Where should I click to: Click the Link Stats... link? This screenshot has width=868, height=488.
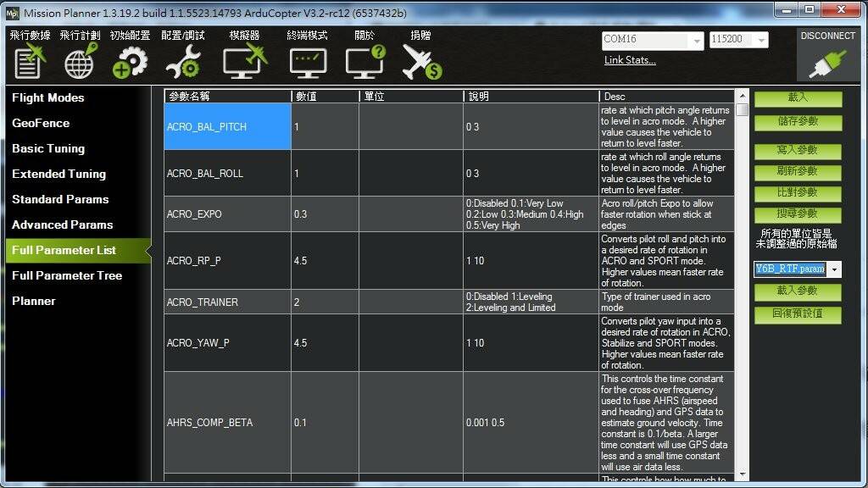click(630, 60)
